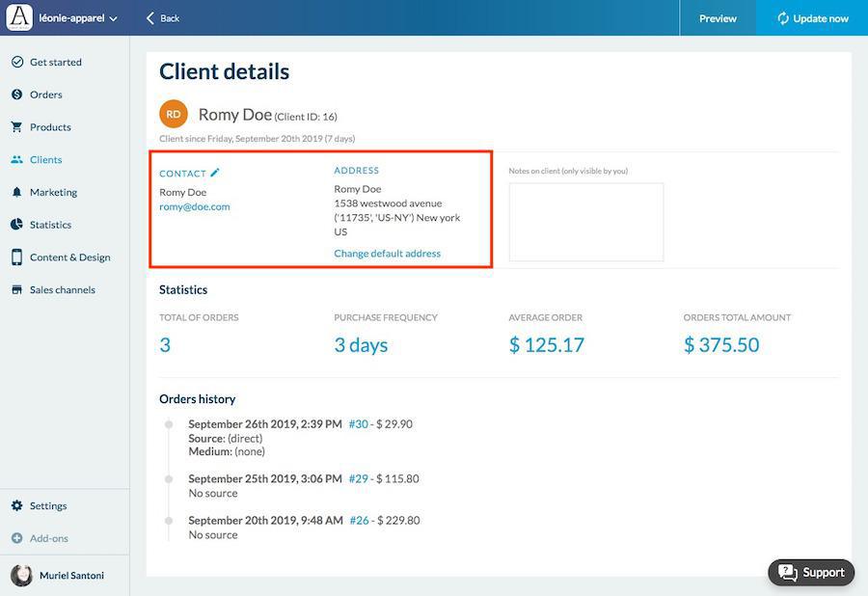
Task: Open the Settings gear in sidebar
Action: [16, 505]
